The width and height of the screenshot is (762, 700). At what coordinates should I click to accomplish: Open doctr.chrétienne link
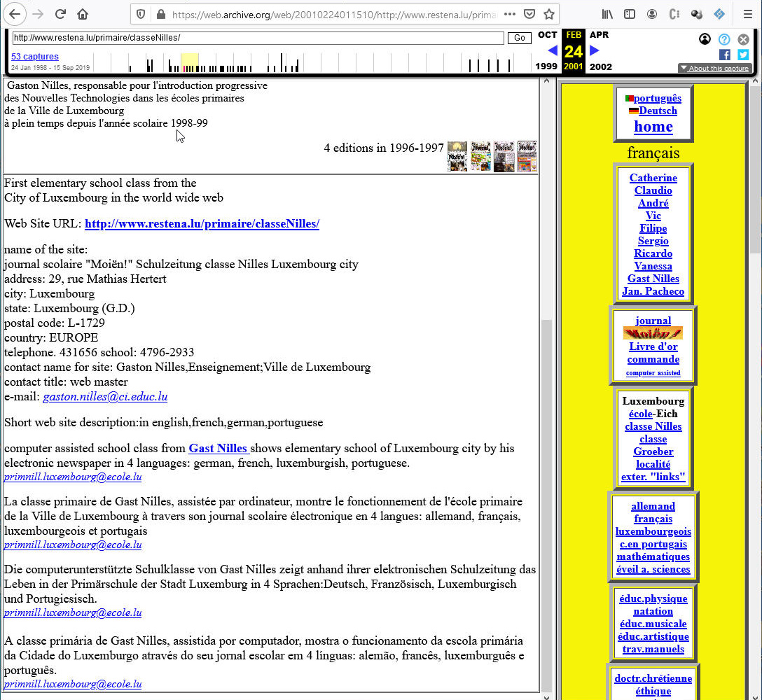[653, 678]
